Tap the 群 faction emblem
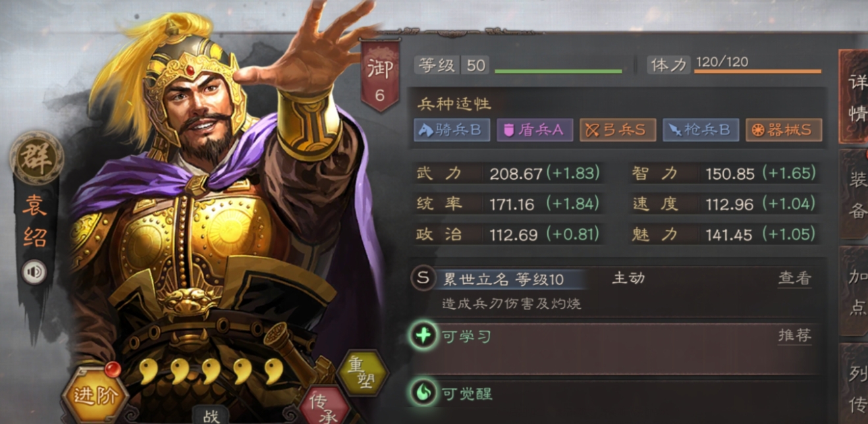Viewport: 868px width, 424px height. tap(36, 159)
